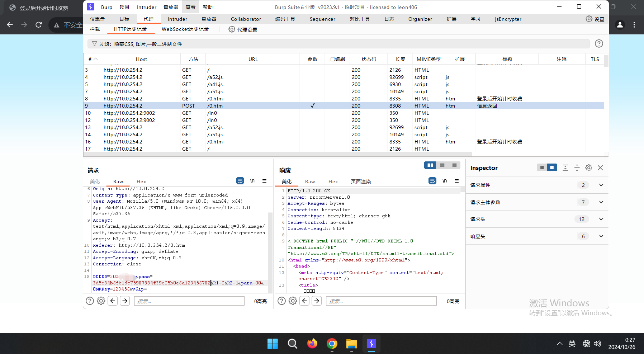Open response pane search settings gear

(x=293, y=301)
